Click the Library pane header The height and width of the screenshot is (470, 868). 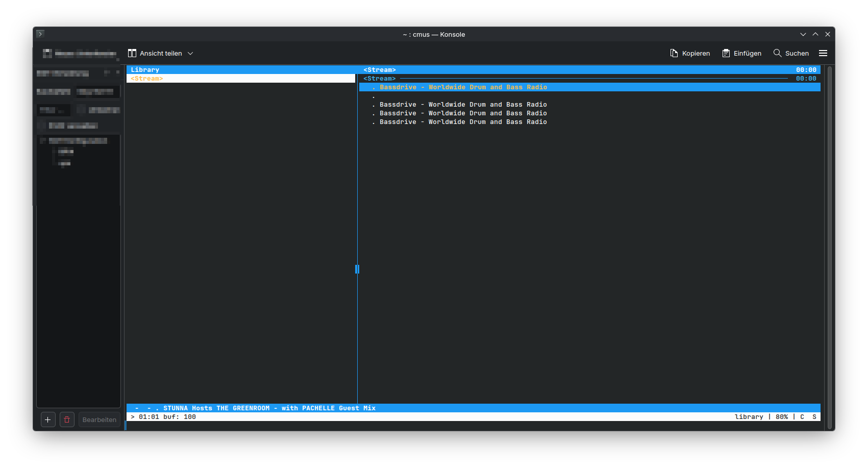[x=241, y=70]
